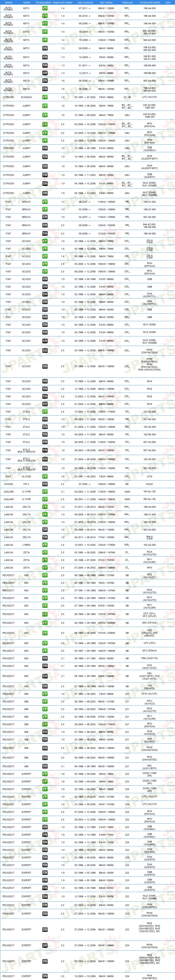This screenshot has width=175, height=980.
Task: Select the HONDA brand cell
Action: tap(8, 484)
